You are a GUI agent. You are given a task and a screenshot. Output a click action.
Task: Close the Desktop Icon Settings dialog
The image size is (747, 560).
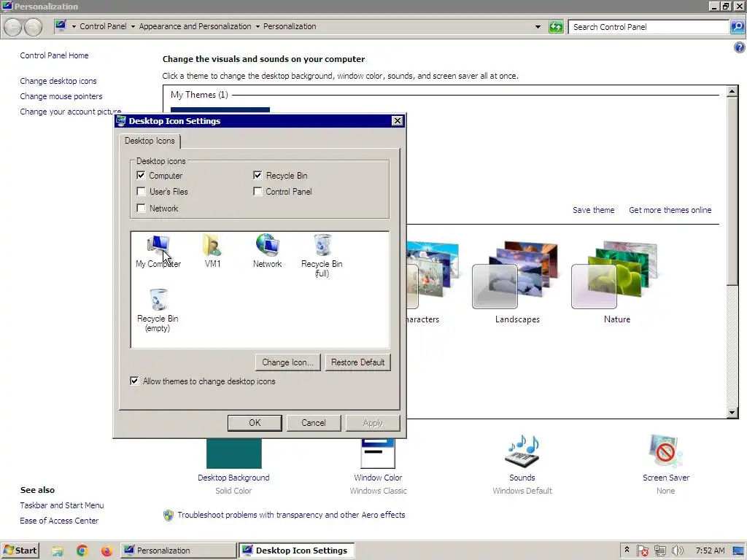click(398, 121)
